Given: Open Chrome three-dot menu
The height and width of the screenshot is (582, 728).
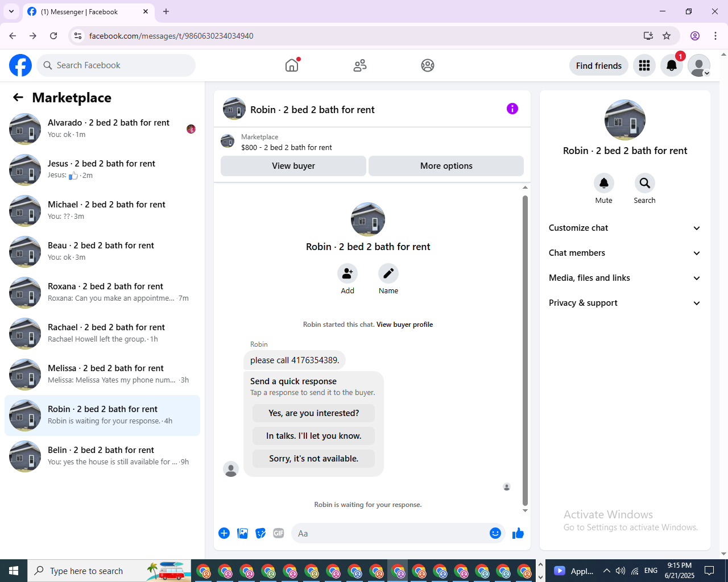Looking at the screenshot, I should click(715, 36).
